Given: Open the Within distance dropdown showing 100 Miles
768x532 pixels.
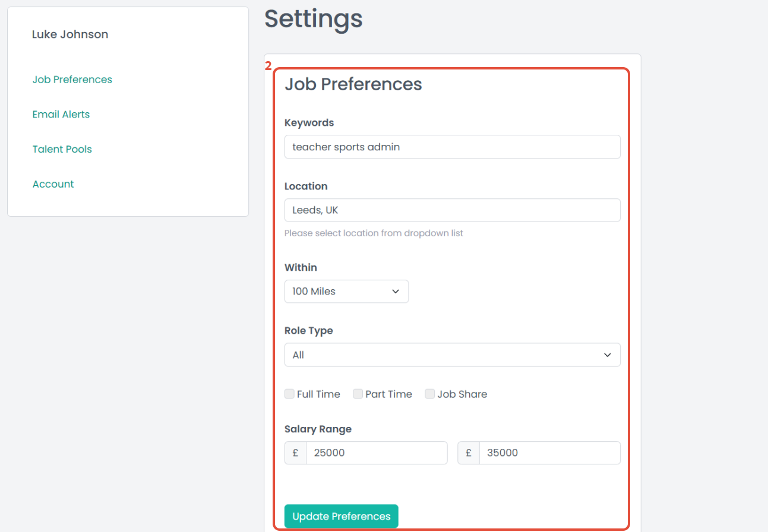Looking at the screenshot, I should [346, 292].
